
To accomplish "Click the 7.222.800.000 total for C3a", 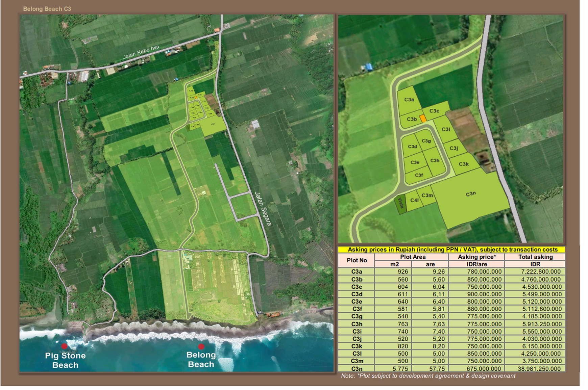I will coord(541,271).
